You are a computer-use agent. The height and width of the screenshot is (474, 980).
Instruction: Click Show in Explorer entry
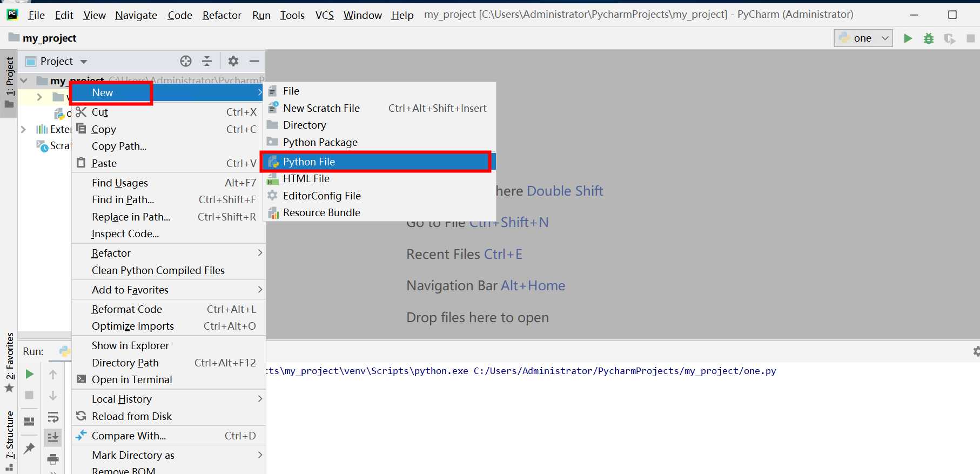tap(168, 345)
